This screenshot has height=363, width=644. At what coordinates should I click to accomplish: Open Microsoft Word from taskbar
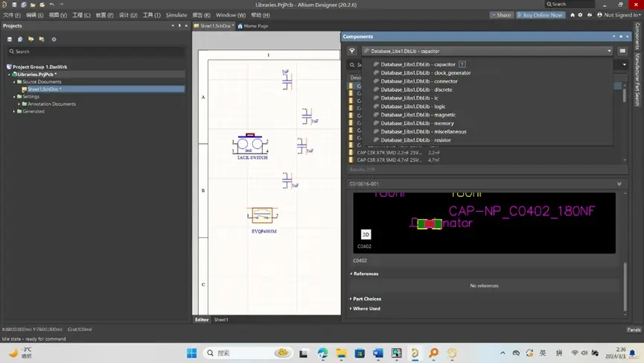(x=378, y=353)
